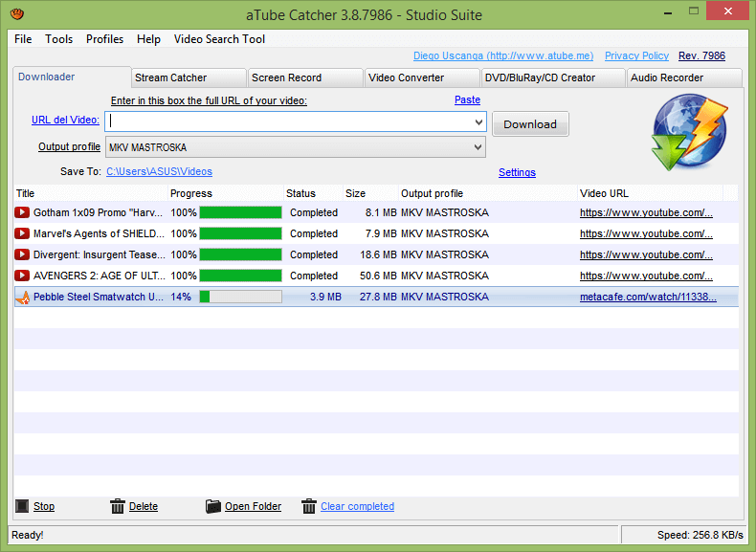
Task: Click the Metacafe icon beside Pebble Steel Smatwatch
Action: 23,298
